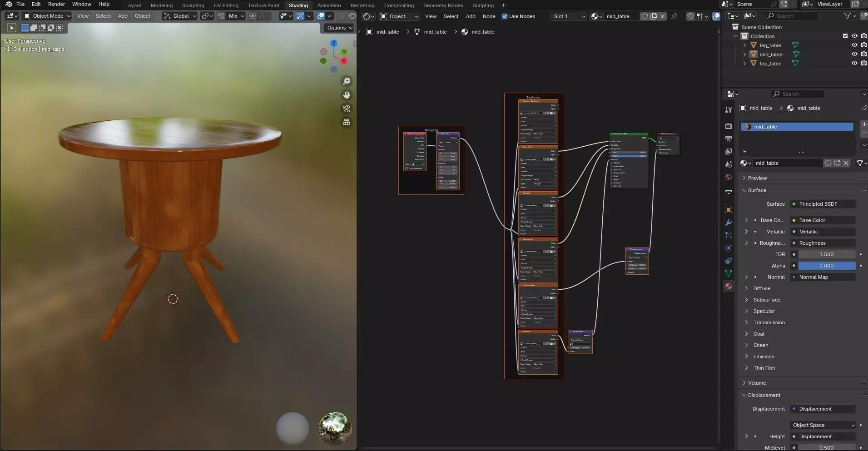Viewport: 868px width, 451px height.
Task: Open the viewport Options dropdown
Action: 339,28
